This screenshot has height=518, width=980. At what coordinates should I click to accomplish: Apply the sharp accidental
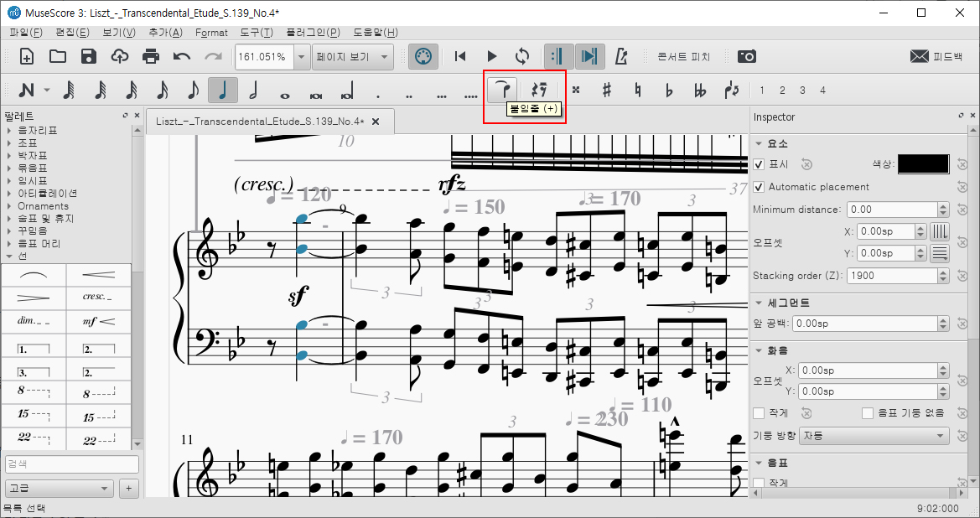(606, 91)
